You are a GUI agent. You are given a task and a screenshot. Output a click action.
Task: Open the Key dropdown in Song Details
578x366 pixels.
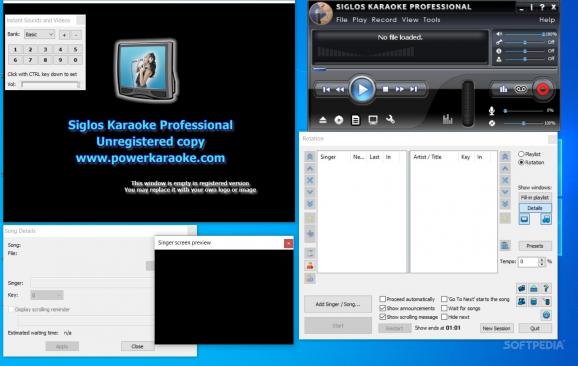[47, 295]
